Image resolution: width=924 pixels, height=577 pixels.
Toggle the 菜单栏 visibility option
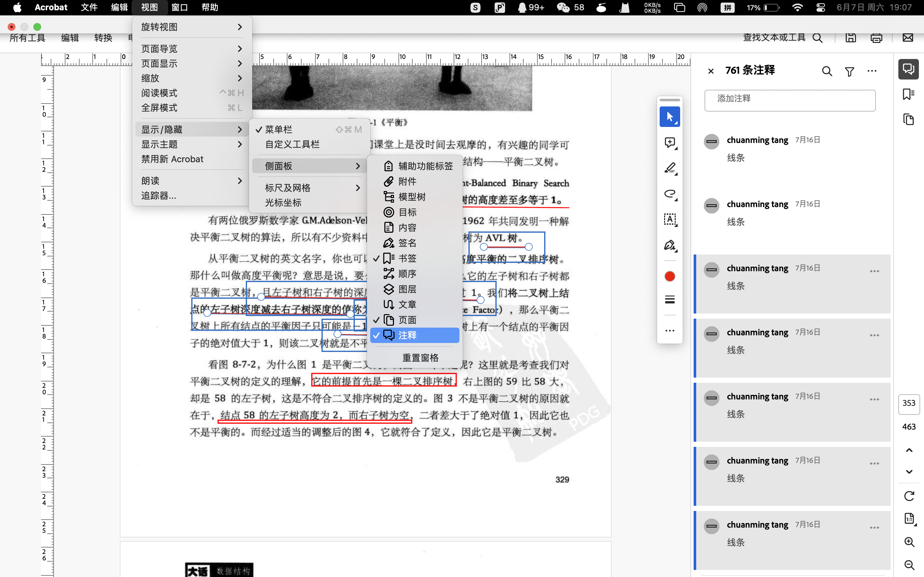click(279, 130)
